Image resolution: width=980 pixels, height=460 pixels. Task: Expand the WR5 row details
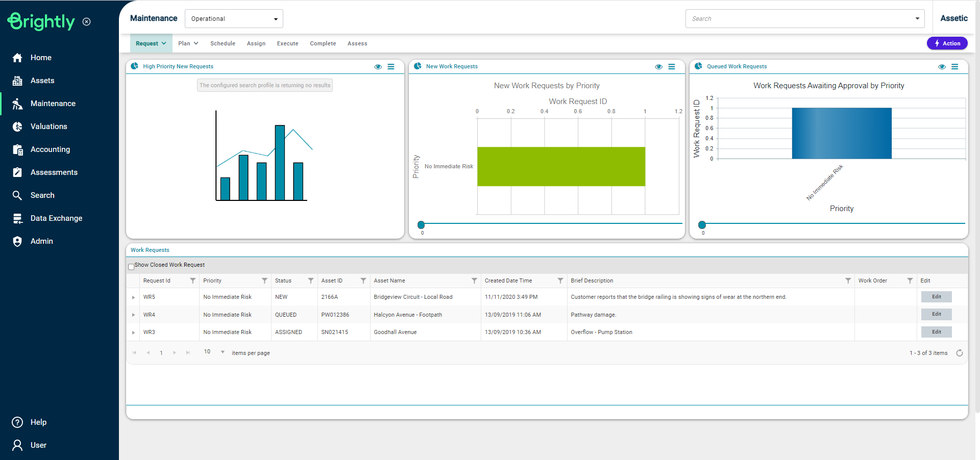pos(134,297)
